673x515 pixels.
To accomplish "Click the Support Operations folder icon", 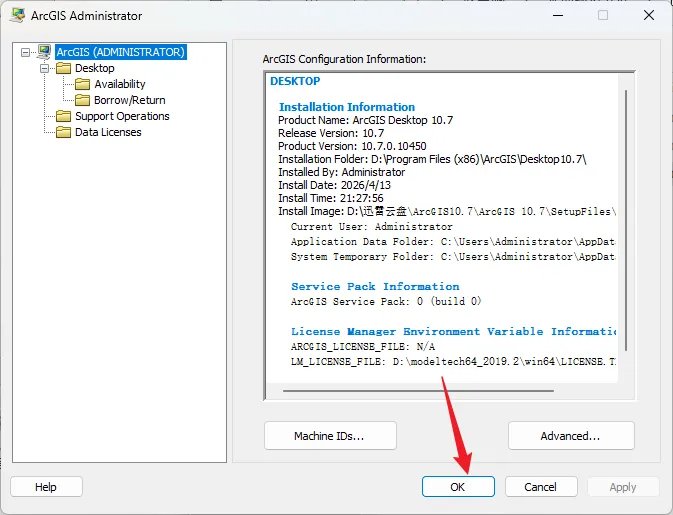I will (64, 116).
